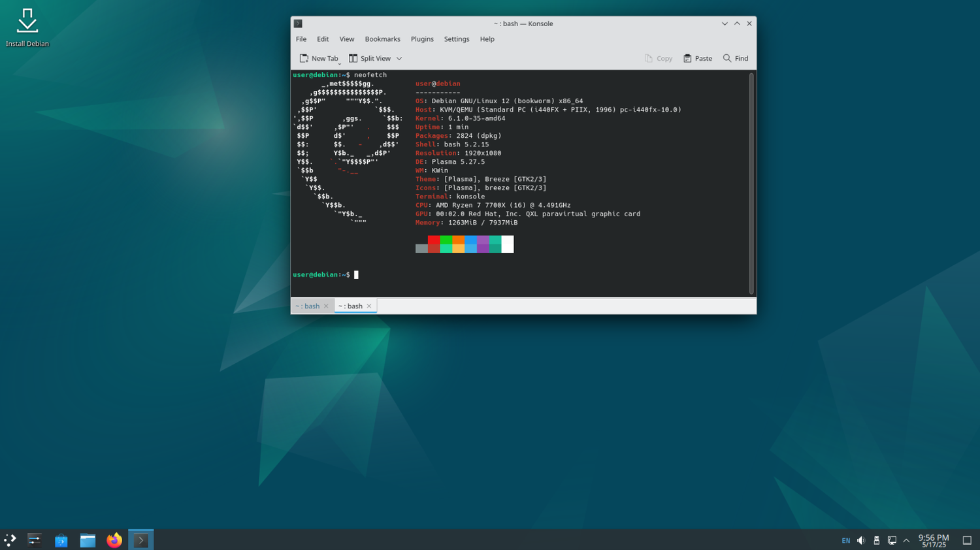Open the File menu
The image size is (980, 550).
301,39
